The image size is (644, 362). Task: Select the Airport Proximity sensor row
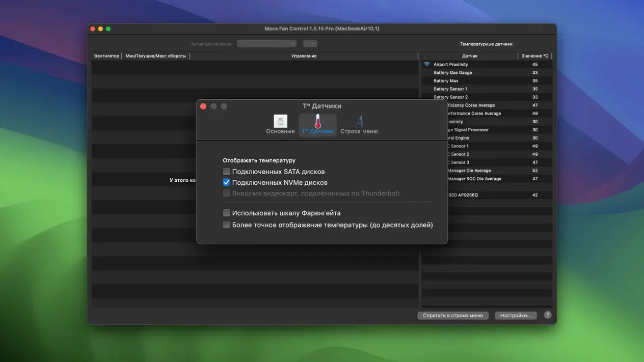point(487,65)
